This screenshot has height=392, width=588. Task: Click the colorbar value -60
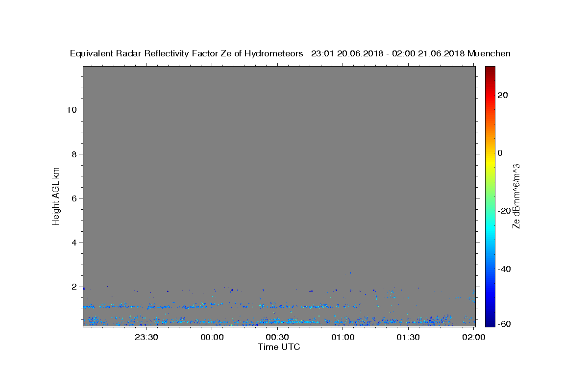click(505, 324)
